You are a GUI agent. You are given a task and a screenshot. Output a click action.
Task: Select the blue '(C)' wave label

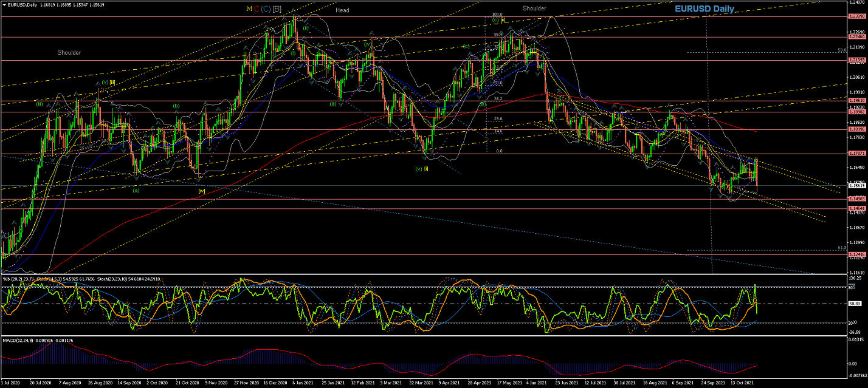266,9
